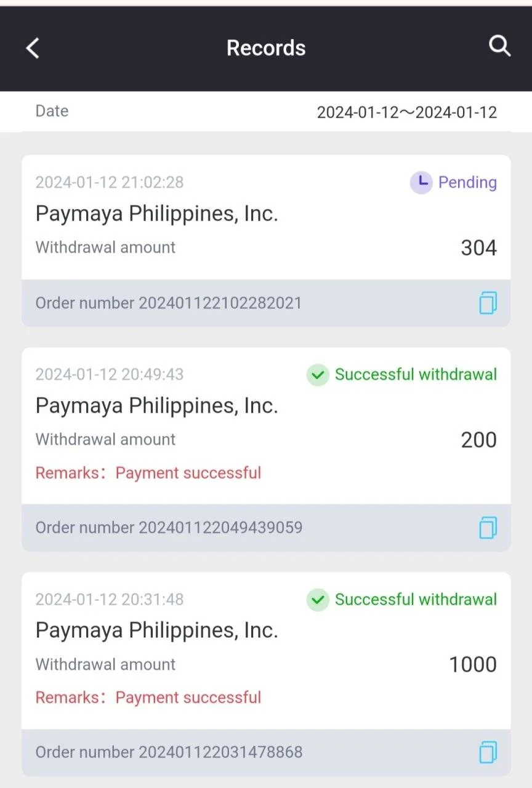
Task: Tap Payment successful remark on 200 record
Action: coord(188,473)
